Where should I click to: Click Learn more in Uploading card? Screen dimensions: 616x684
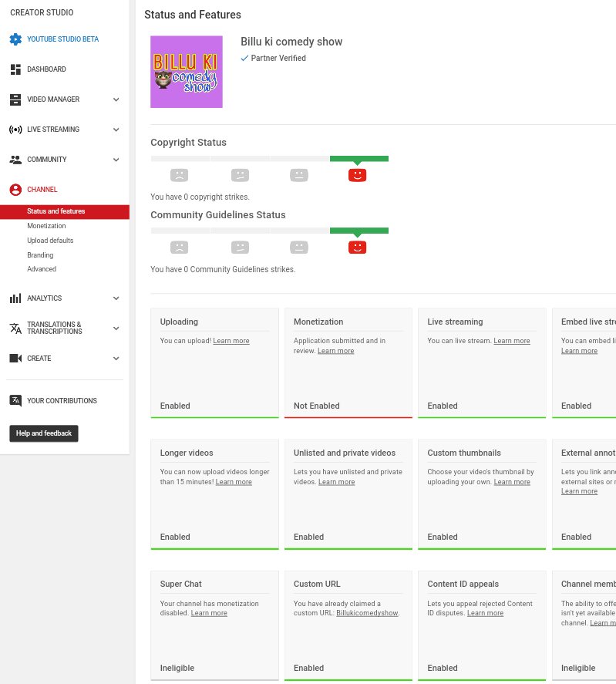(x=231, y=341)
